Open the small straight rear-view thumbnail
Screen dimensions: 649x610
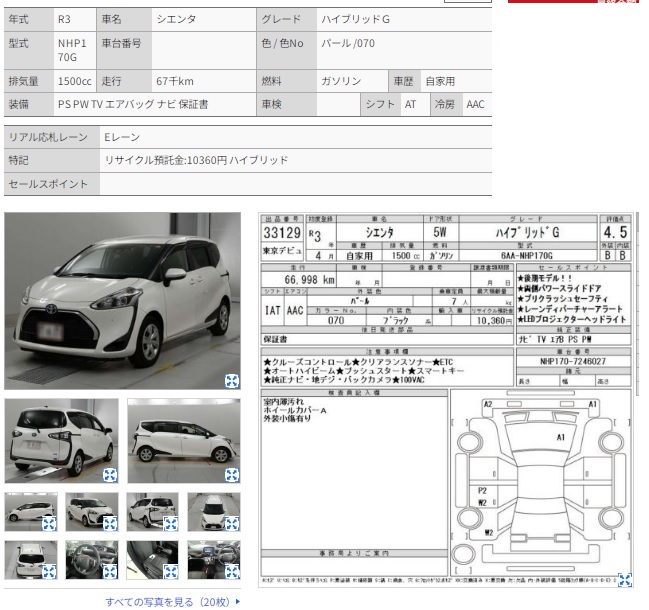tap(31, 560)
